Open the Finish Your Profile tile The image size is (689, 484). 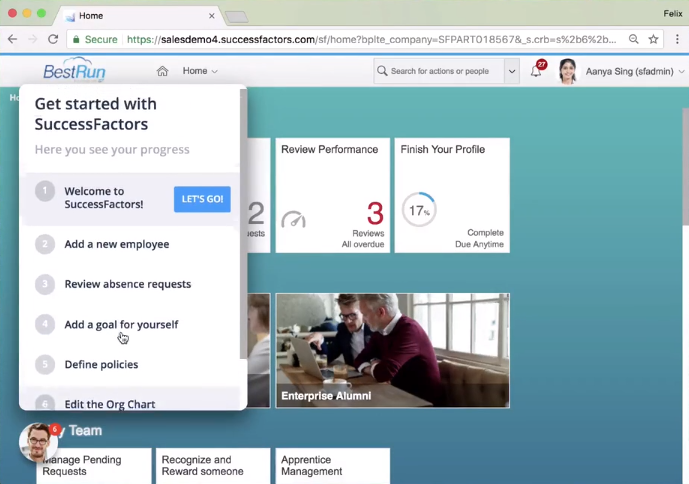[x=452, y=195]
